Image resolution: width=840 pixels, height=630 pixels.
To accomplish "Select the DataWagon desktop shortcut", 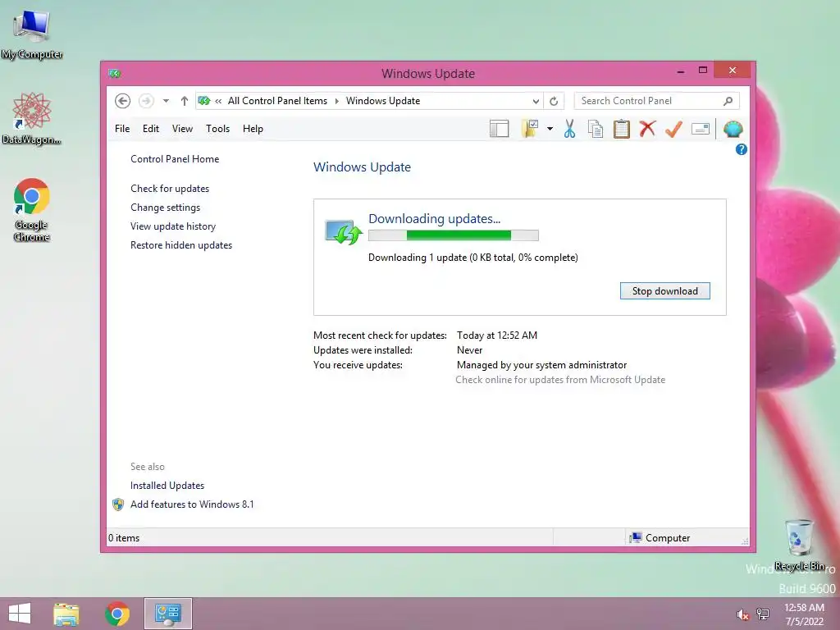I will tap(32, 119).
